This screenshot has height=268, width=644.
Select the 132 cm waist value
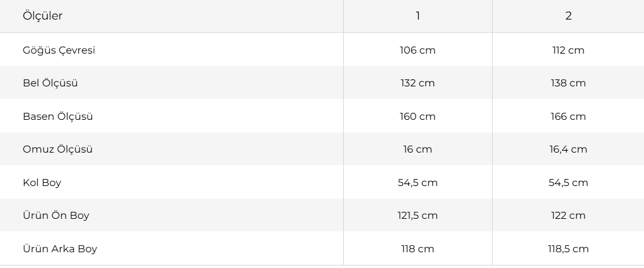(x=418, y=83)
